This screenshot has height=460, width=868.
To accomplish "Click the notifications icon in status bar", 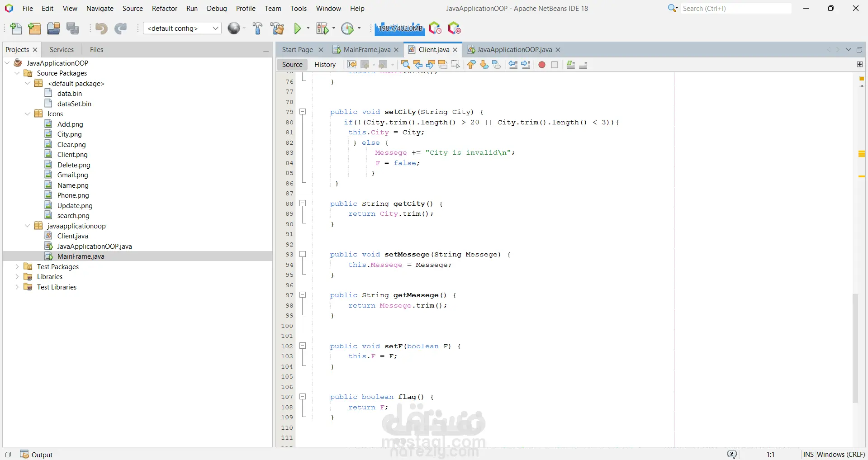I will click(x=732, y=454).
